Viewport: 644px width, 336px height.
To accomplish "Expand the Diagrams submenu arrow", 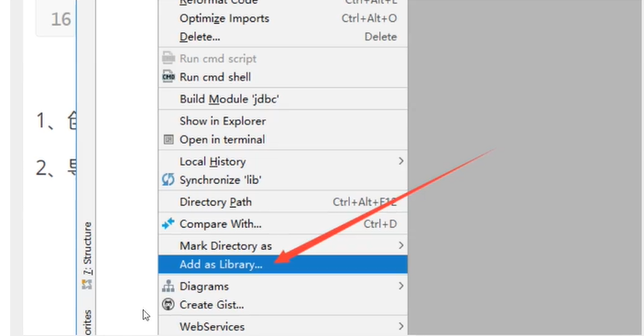I will 401,286.
